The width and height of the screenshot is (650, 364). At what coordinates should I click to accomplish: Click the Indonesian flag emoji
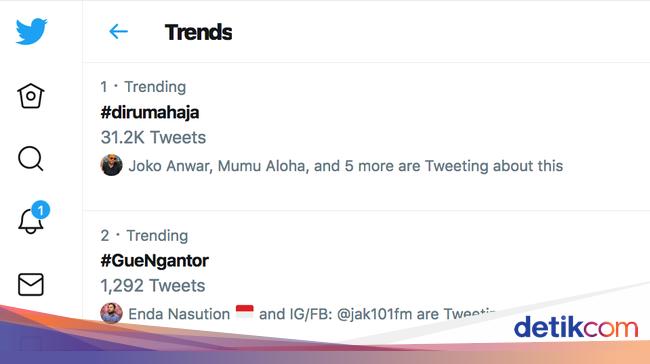pos(245,311)
